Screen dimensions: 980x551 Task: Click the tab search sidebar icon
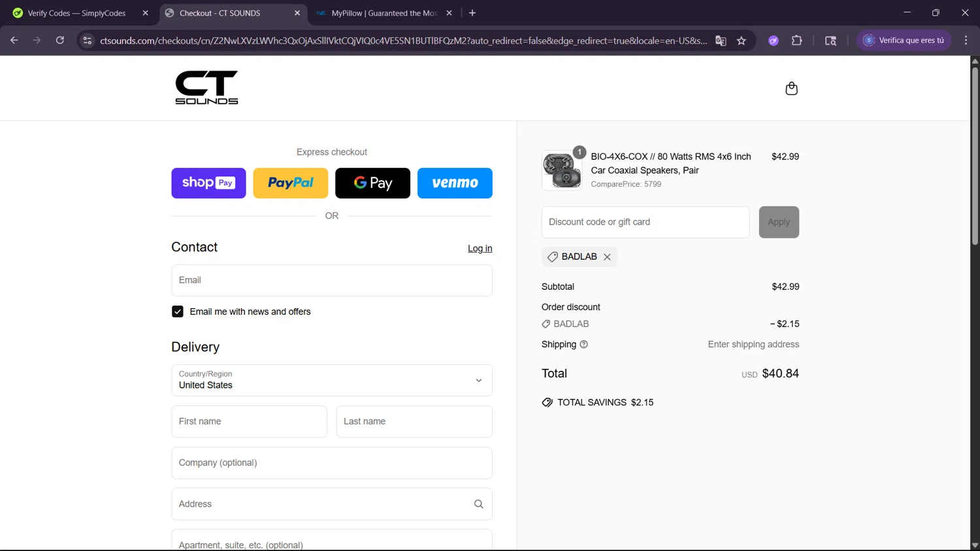[831, 40]
